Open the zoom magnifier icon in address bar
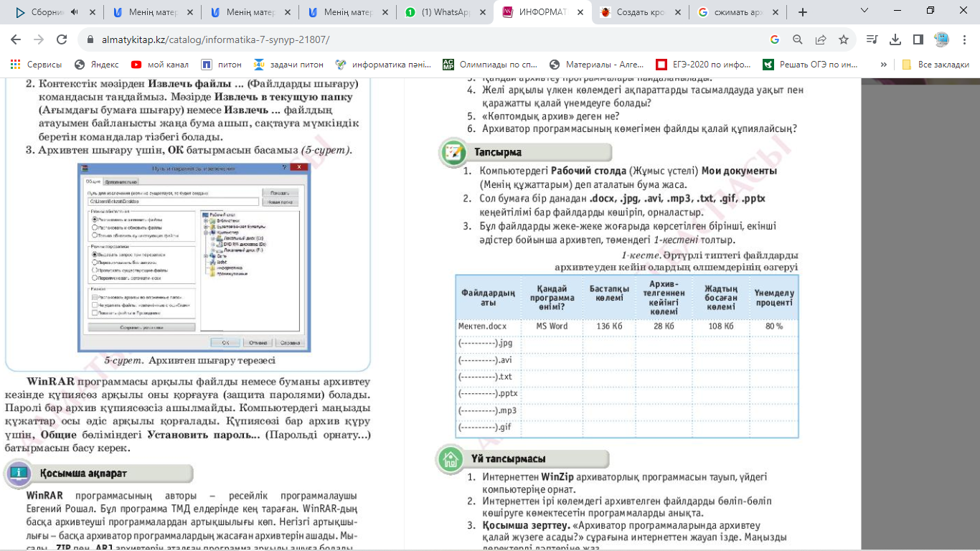 798,40
